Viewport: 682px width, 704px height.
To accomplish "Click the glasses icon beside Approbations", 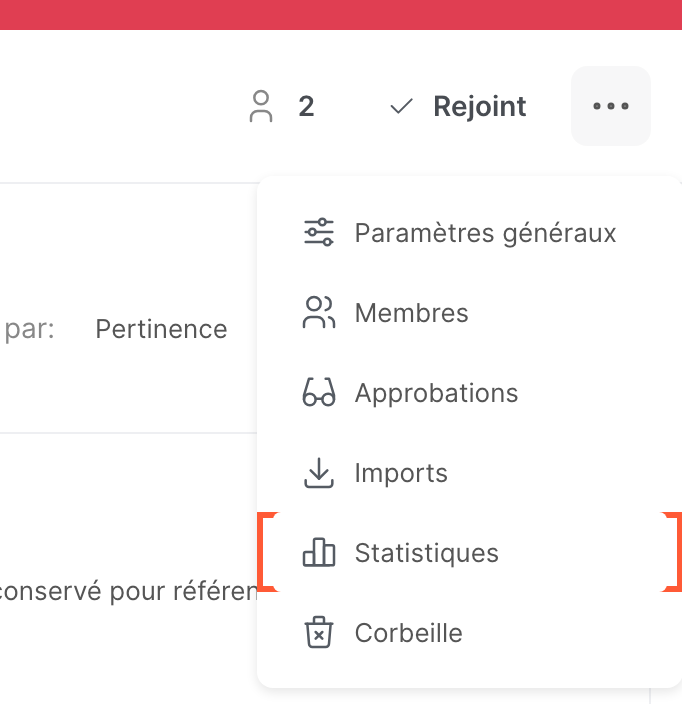I will pos(319,392).
